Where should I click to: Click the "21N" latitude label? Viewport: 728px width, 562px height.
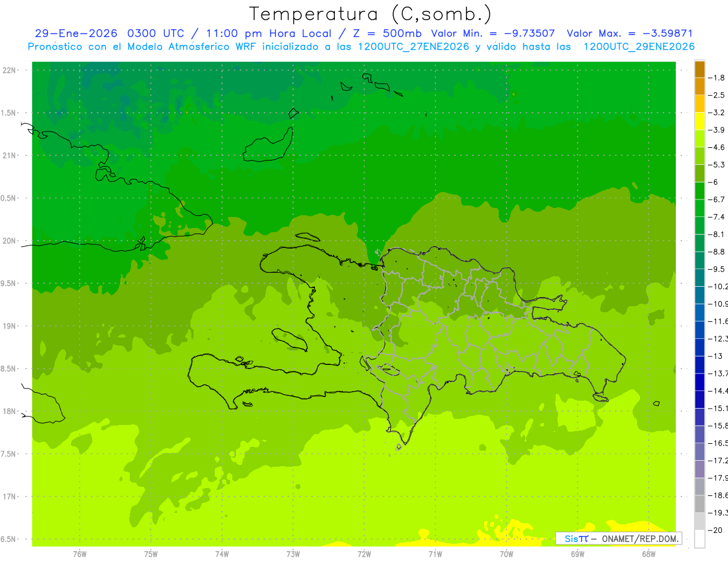(10, 156)
